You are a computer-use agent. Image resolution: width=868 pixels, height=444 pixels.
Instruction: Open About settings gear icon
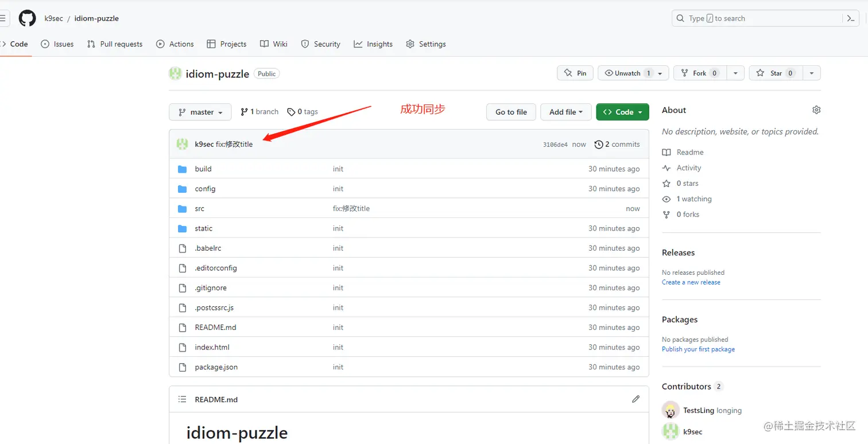[x=816, y=110]
